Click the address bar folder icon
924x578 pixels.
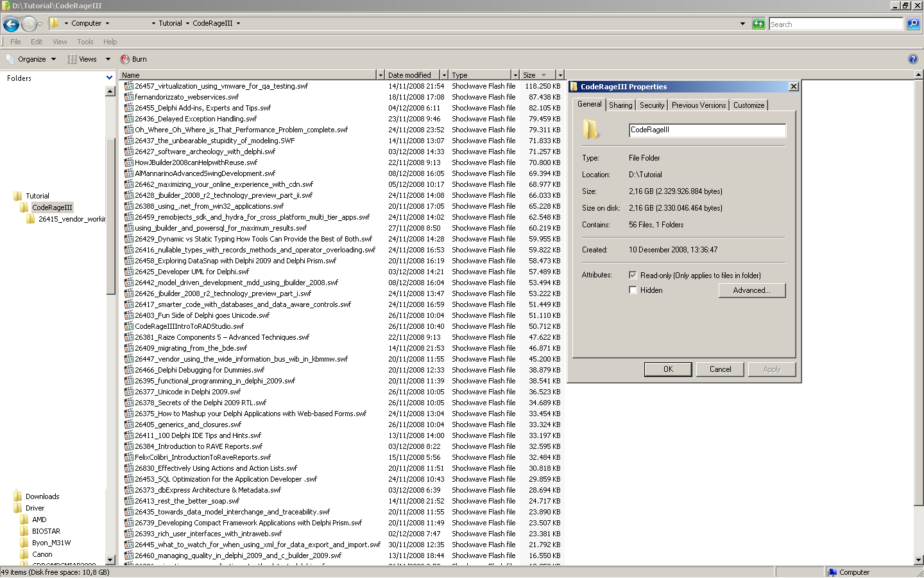(x=55, y=23)
